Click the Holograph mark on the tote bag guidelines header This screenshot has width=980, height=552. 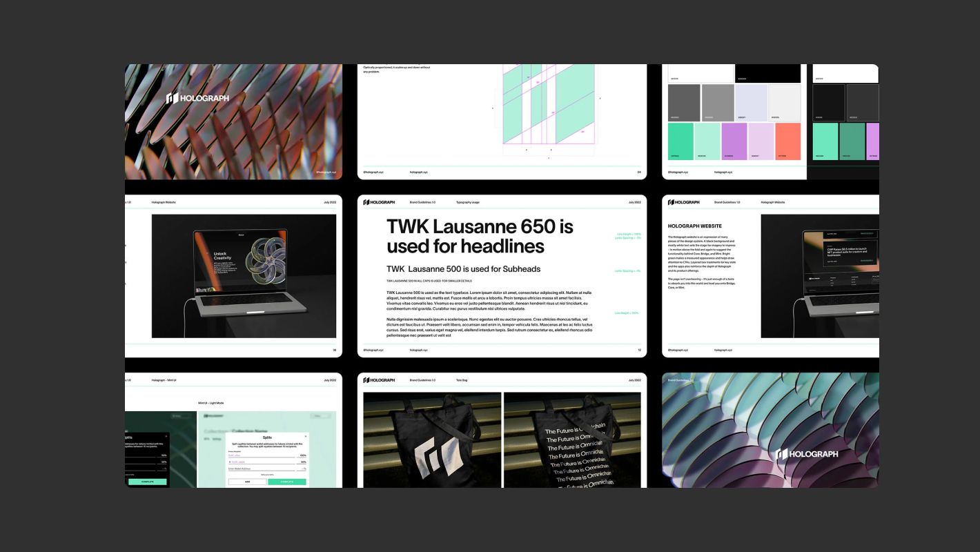coord(367,379)
